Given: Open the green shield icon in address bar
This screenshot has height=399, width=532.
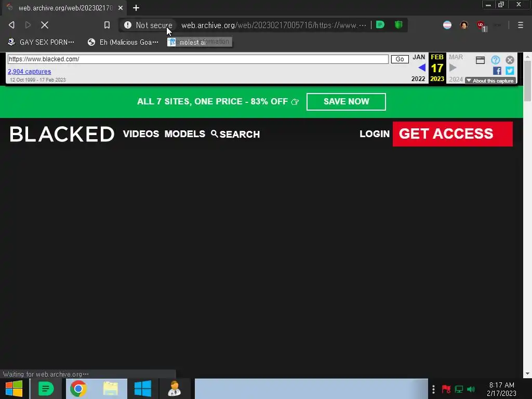Looking at the screenshot, I should tap(398, 25).
